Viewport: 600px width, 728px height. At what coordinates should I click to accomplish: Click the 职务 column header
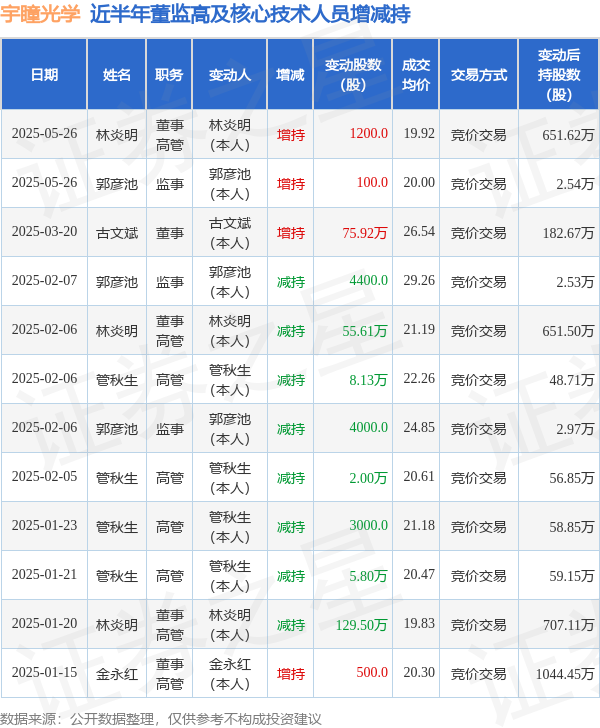169,75
